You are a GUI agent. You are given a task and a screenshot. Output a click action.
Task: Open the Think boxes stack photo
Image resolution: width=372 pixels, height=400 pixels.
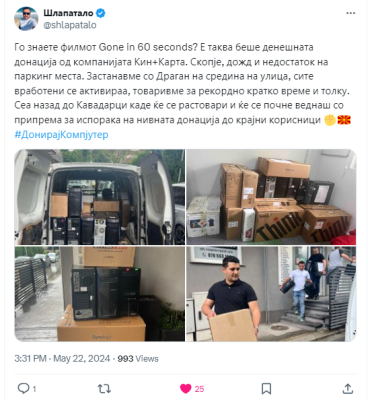[x=271, y=197]
